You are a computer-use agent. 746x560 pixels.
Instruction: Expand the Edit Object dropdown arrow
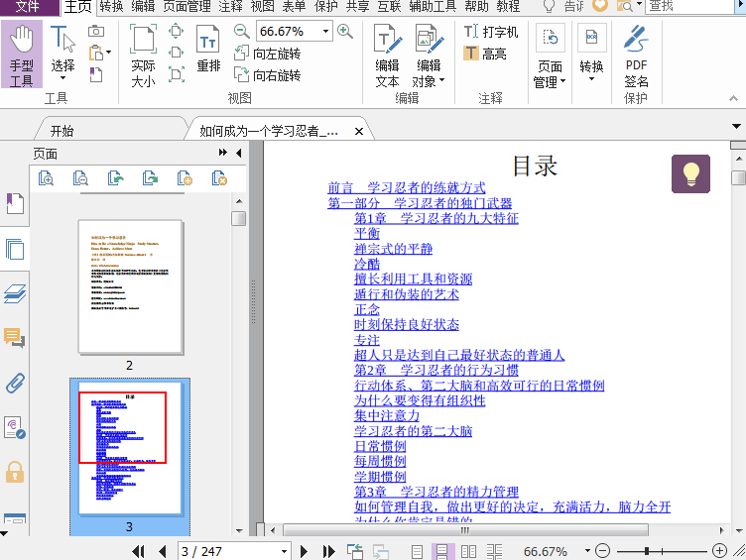pyautogui.click(x=442, y=81)
